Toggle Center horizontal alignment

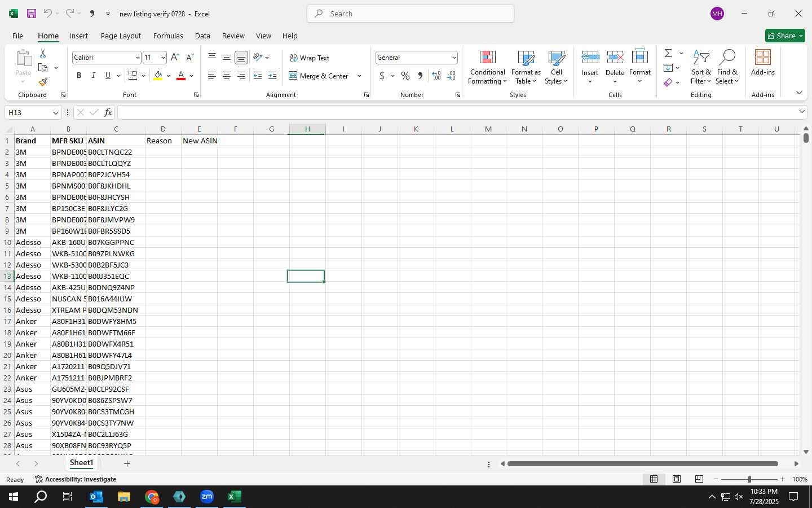[227, 76]
